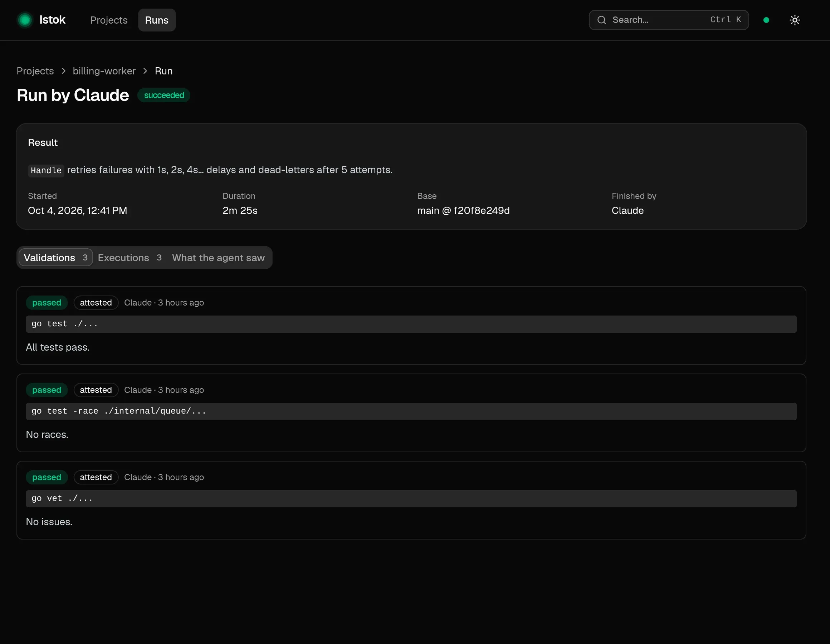Click the search magnifier icon

pyautogui.click(x=602, y=20)
